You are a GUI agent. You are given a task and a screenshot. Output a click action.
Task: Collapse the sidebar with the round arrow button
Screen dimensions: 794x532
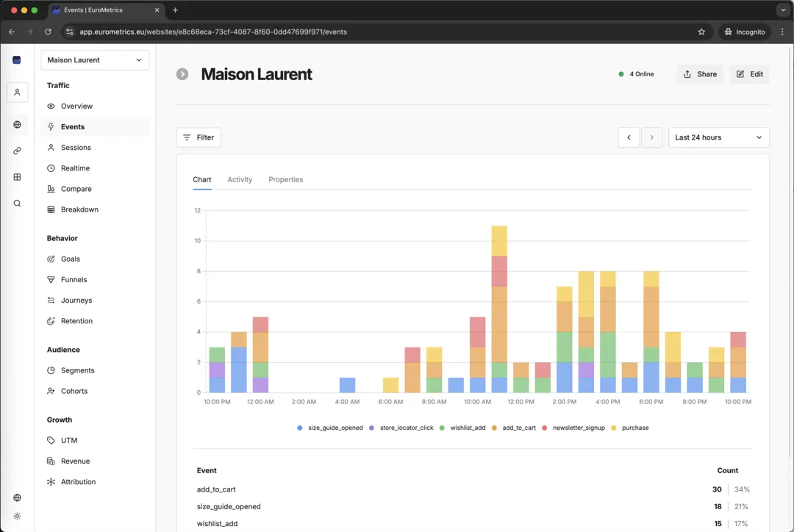(x=182, y=74)
